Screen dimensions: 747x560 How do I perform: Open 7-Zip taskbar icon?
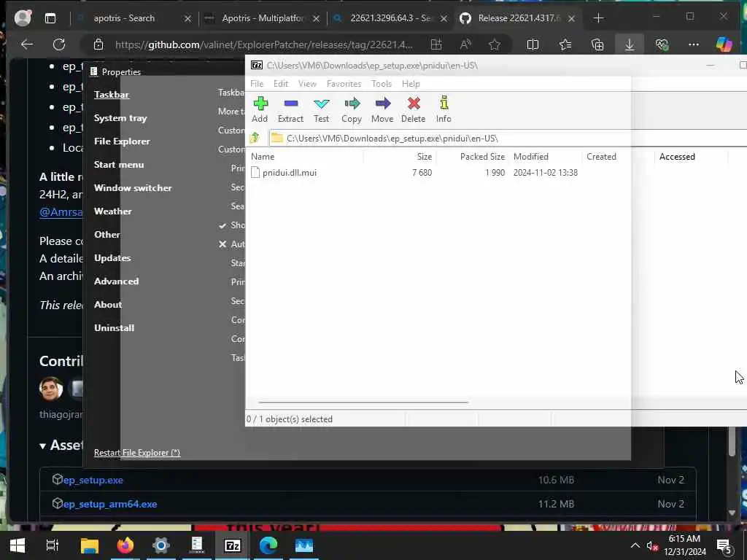pyautogui.click(x=233, y=545)
